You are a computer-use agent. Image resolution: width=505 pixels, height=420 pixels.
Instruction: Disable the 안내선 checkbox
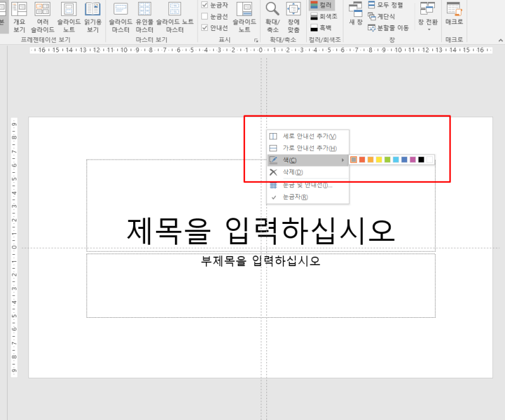point(205,26)
